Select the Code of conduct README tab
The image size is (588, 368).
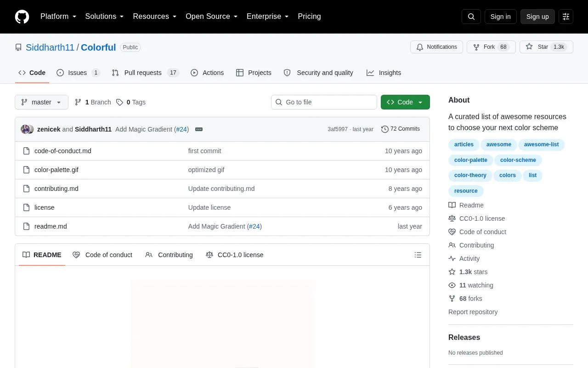point(102,255)
